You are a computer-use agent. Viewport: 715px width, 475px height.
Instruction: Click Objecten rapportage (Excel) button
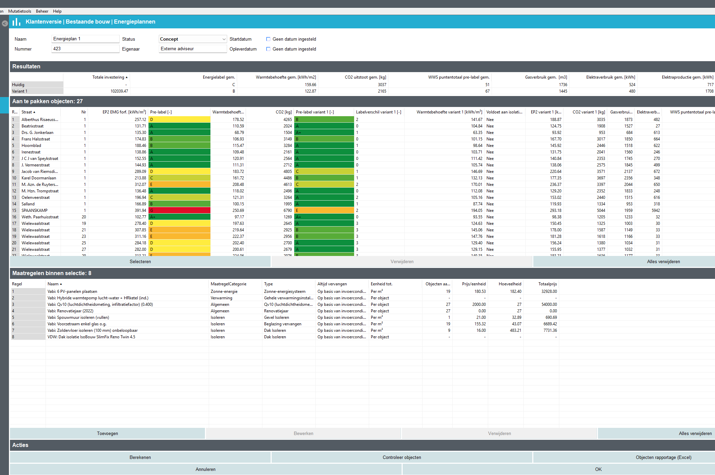(662, 457)
